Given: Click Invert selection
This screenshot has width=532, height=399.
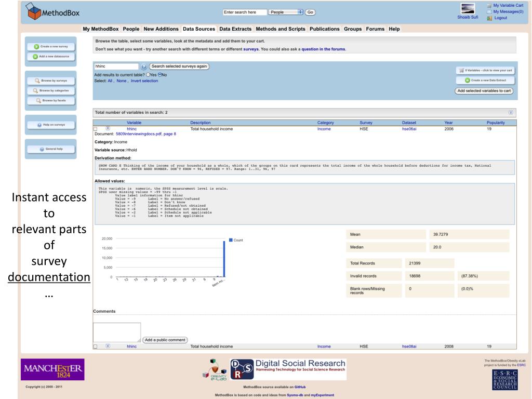Looking at the screenshot, I should [144, 81].
